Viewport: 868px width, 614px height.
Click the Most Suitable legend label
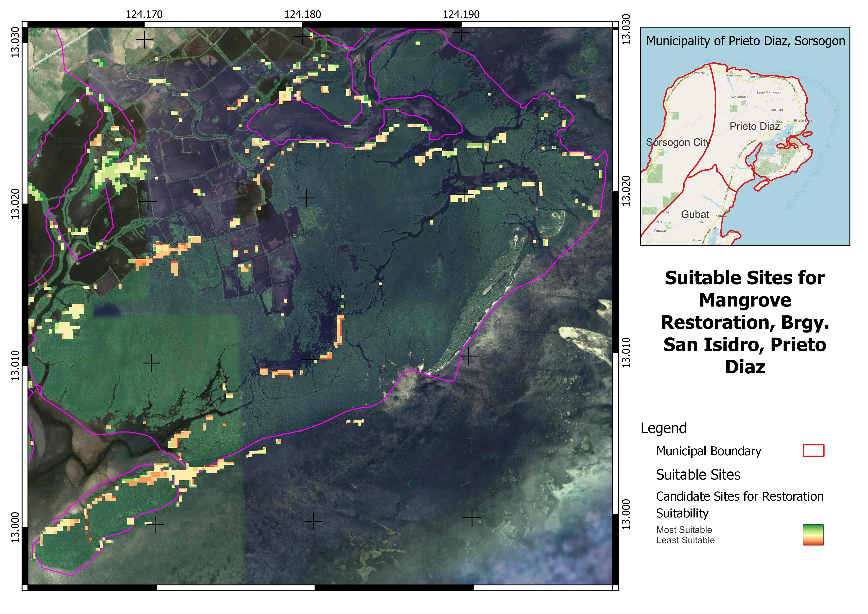tap(684, 530)
